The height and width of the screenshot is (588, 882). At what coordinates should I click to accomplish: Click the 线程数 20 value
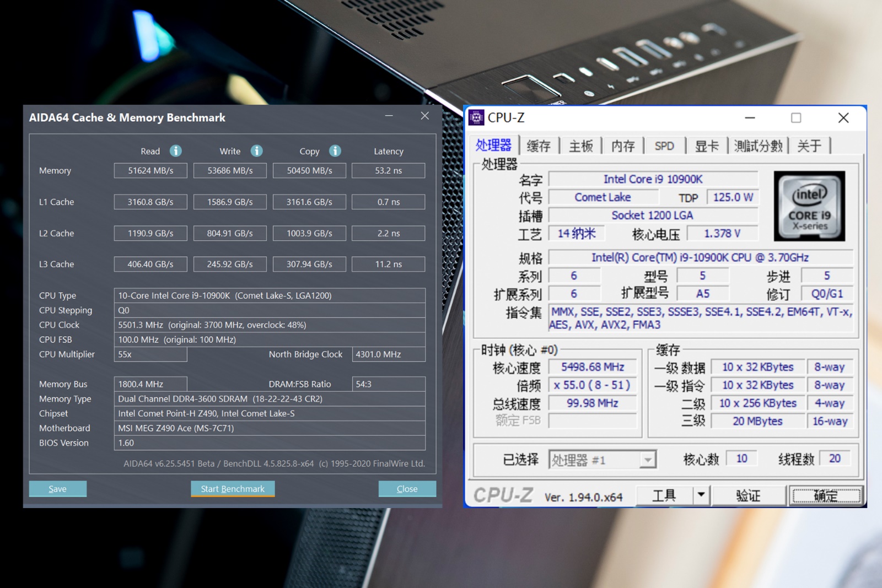point(835,458)
